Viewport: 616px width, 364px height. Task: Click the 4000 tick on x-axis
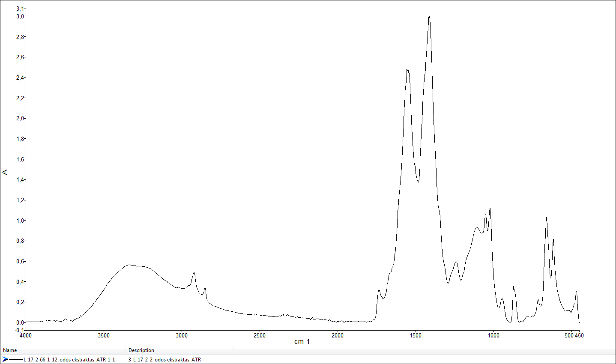[26, 335]
